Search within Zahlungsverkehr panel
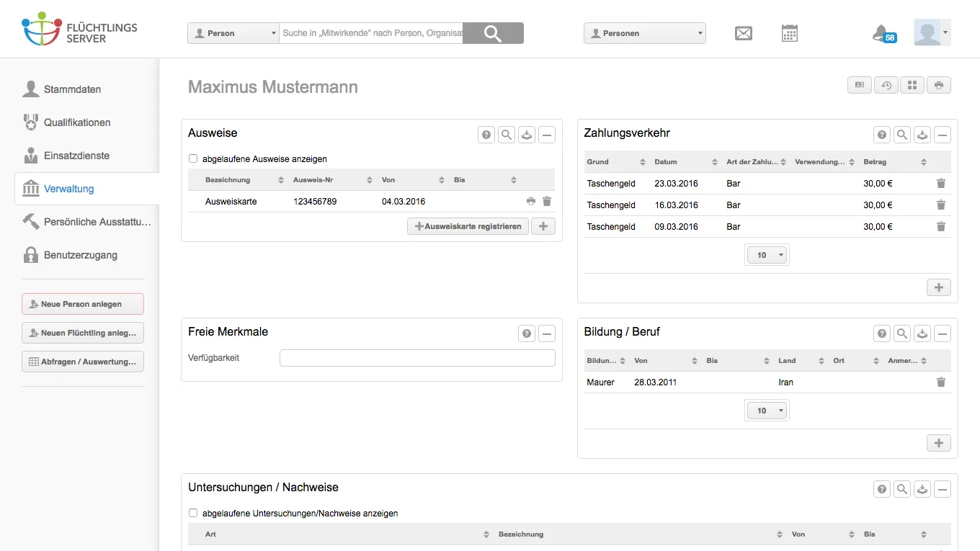 click(902, 135)
